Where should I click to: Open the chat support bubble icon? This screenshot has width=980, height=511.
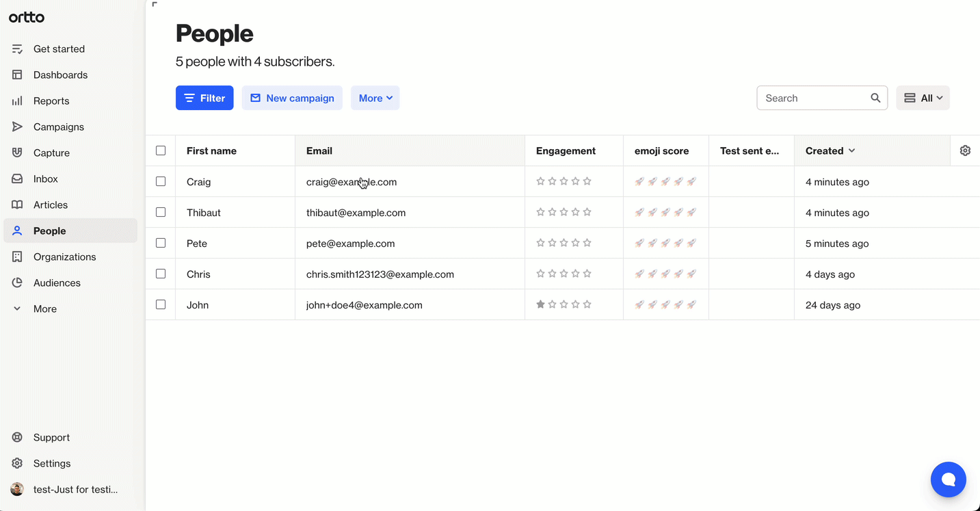(x=948, y=480)
